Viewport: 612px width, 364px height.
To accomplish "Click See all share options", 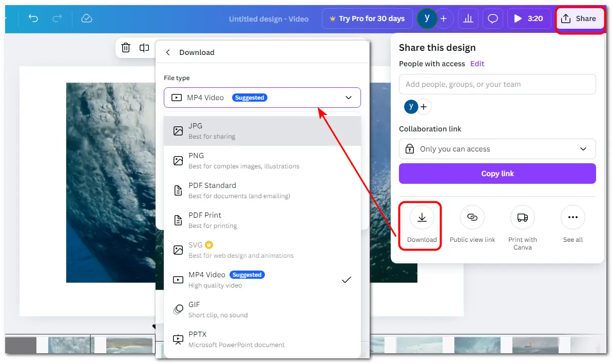I will [572, 218].
